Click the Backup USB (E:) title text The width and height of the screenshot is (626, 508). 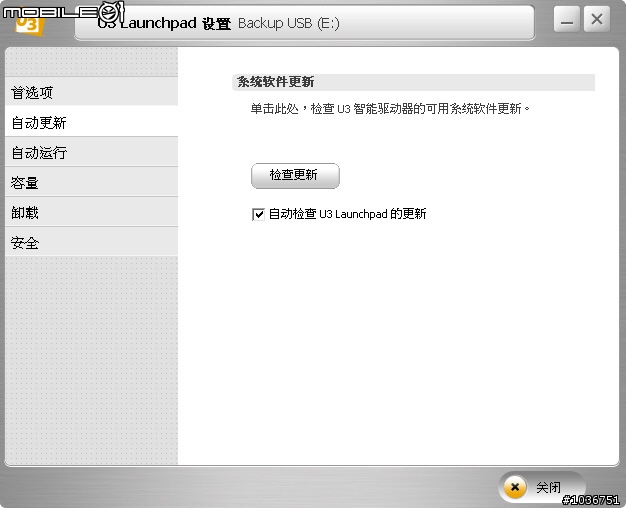[289, 23]
